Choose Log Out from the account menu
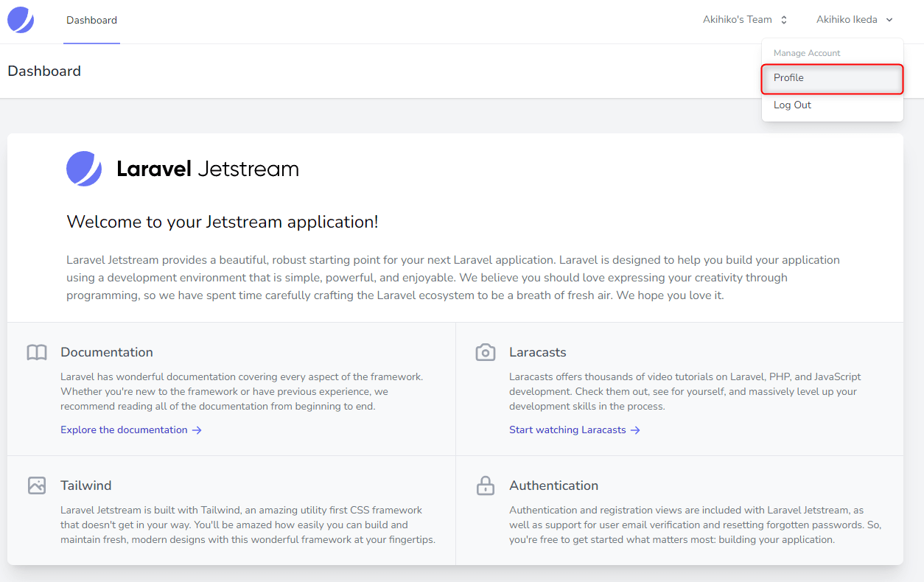 [x=792, y=105]
